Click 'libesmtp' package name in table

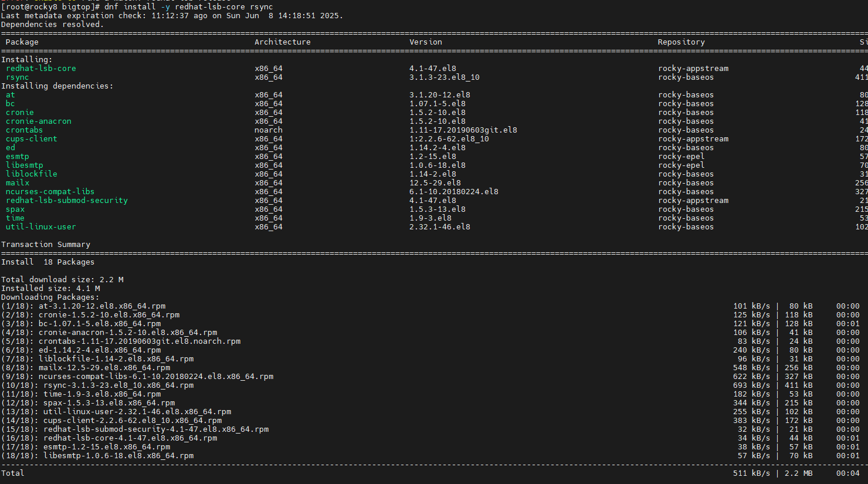tap(25, 165)
